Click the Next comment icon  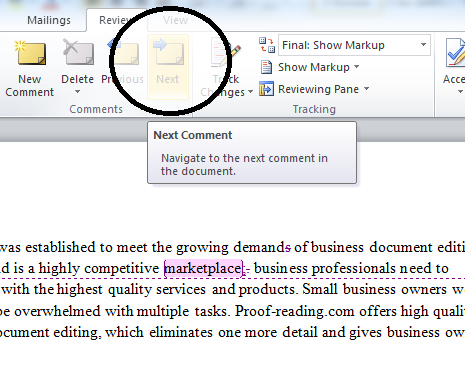[168, 53]
